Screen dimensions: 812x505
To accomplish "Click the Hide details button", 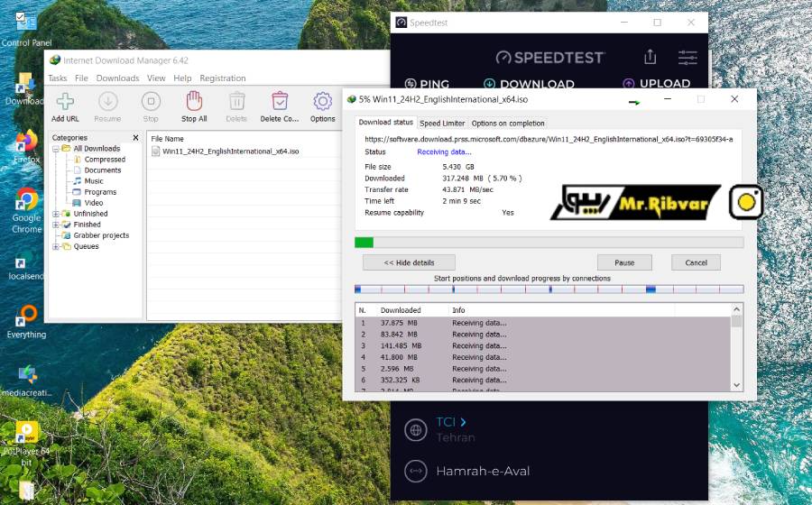I will point(409,262).
